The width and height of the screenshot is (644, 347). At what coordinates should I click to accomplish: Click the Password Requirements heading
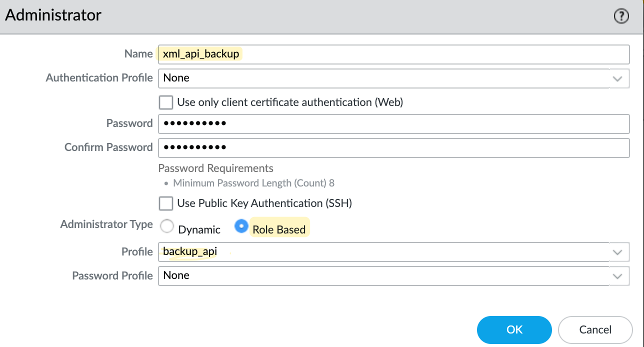[x=215, y=168]
